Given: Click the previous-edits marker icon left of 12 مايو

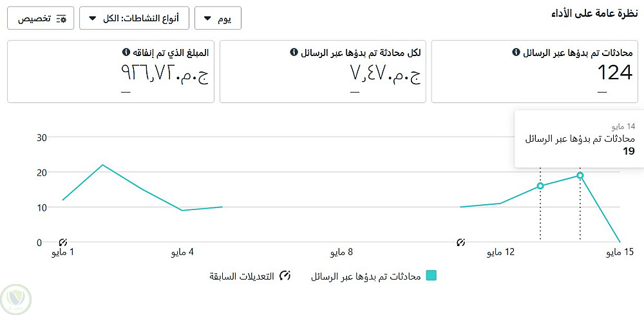Looking at the screenshot, I should pos(460,243).
